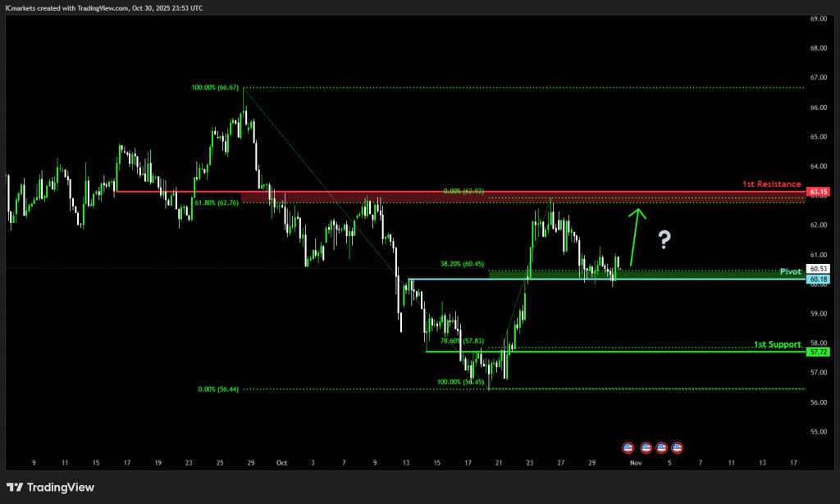Select the 1st Support text label
This screenshot has height=504, width=840.
click(x=777, y=344)
